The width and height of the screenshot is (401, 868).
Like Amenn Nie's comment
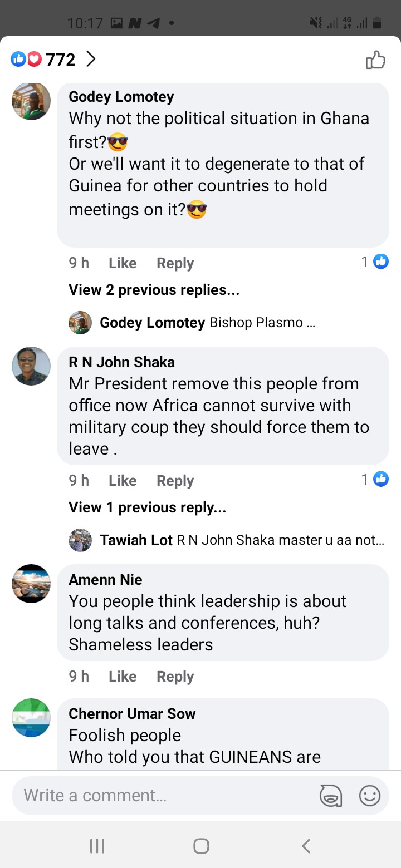[123, 676]
